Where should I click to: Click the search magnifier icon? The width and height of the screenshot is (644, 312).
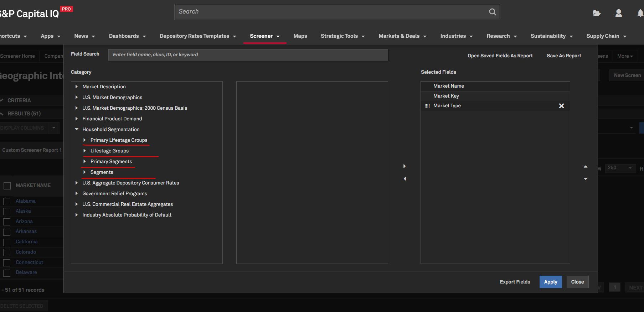pyautogui.click(x=492, y=12)
